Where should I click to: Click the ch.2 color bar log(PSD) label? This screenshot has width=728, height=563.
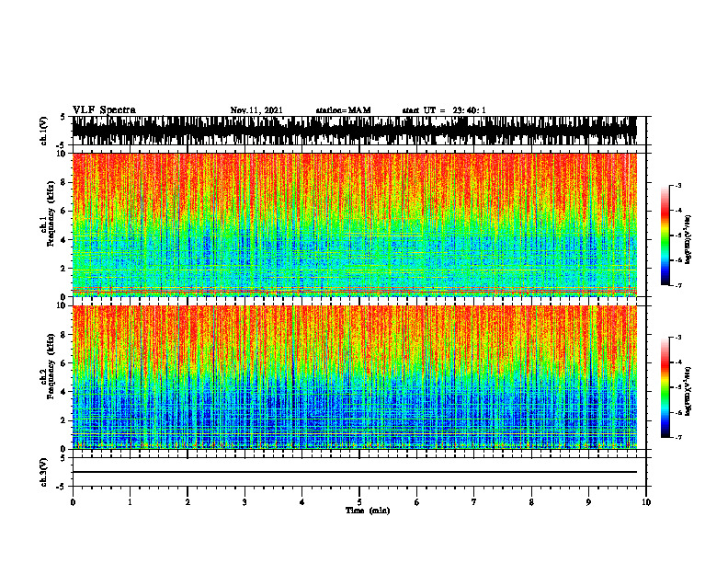coord(688,391)
